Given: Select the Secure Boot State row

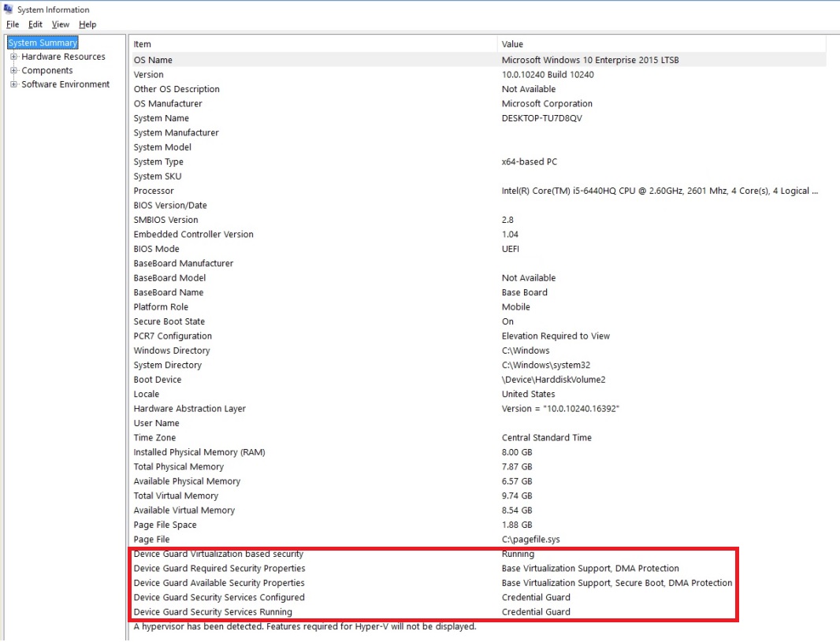Looking at the screenshot, I should click(236, 321).
